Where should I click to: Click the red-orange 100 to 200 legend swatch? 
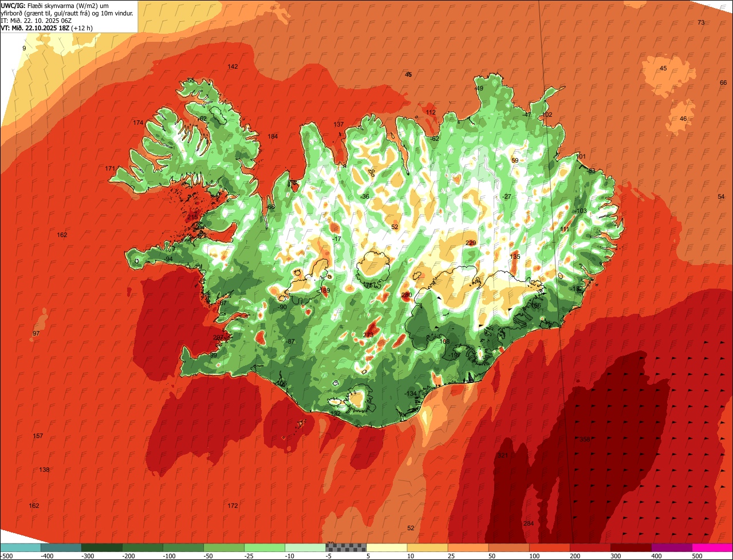click(x=549, y=547)
